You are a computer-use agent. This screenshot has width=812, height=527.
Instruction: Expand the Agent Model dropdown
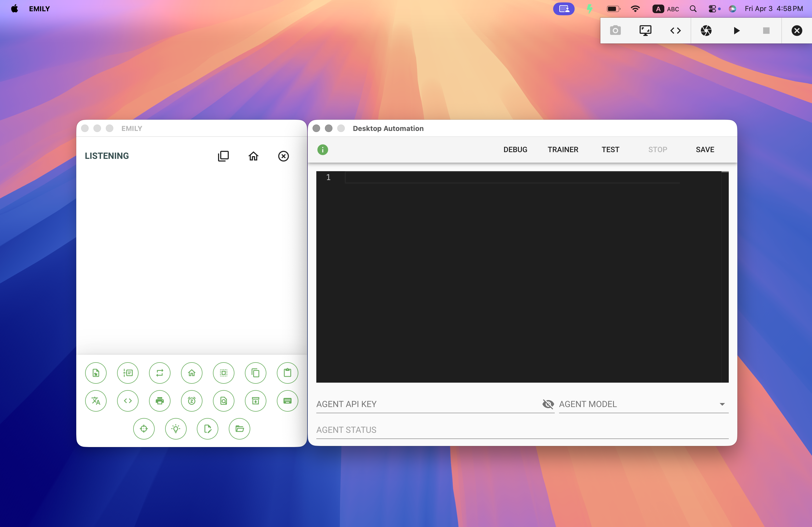(722, 404)
